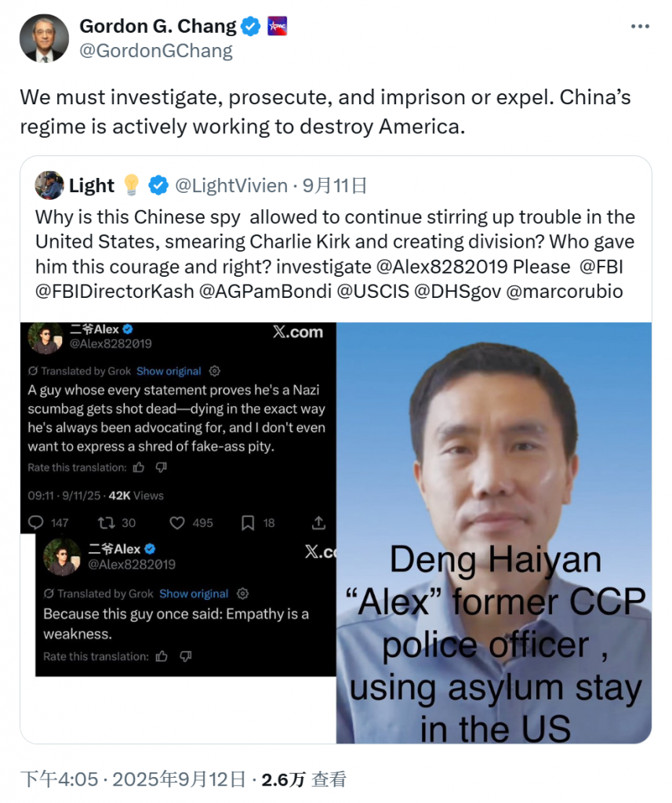Click Gordon G. Chang's profile avatar
Viewport: 672px width, 803px height.
tap(44, 38)
